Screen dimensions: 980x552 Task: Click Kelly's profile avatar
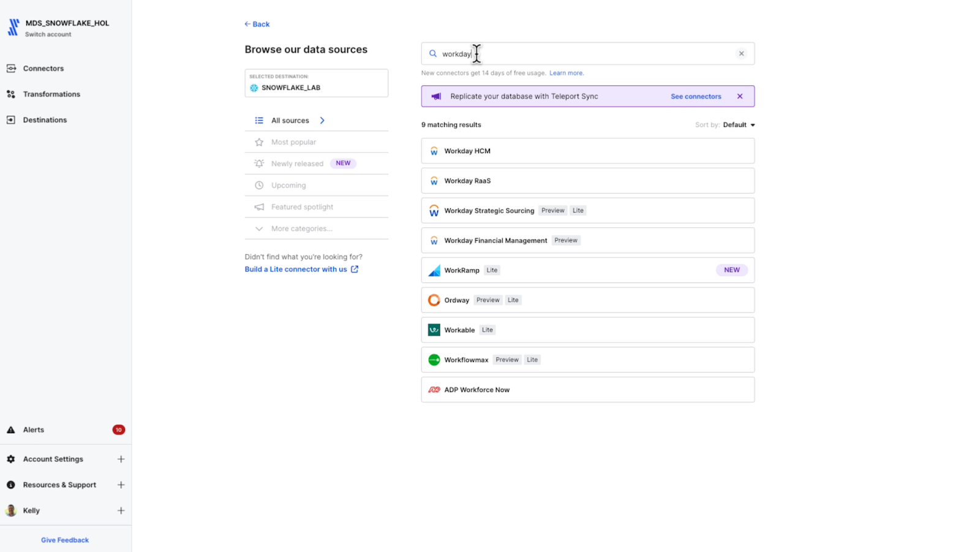[x=11, y=510]
